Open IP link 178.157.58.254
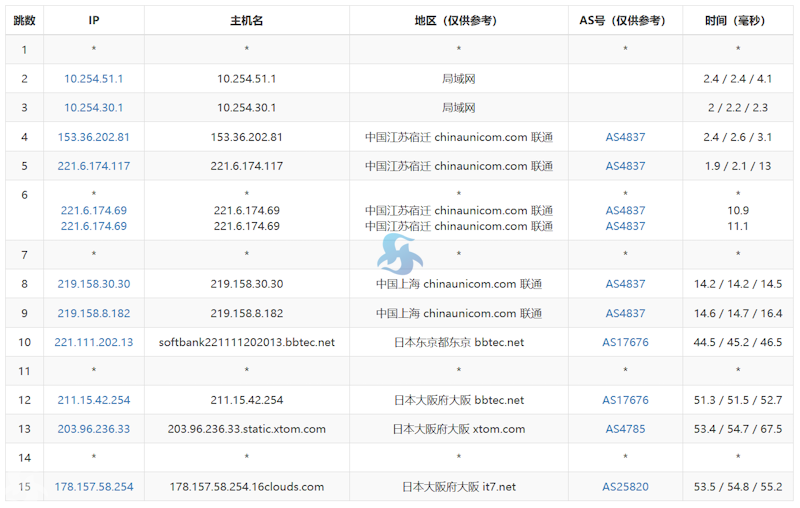This screenshot has width=800, height=508. 93,487
